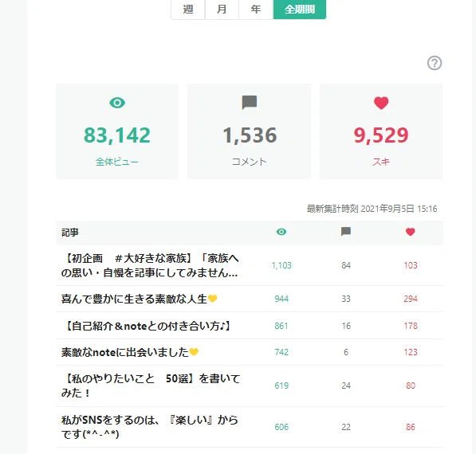476x454 pixels.
Task: Click the heart icon in the スキ card
Action: 381,103
